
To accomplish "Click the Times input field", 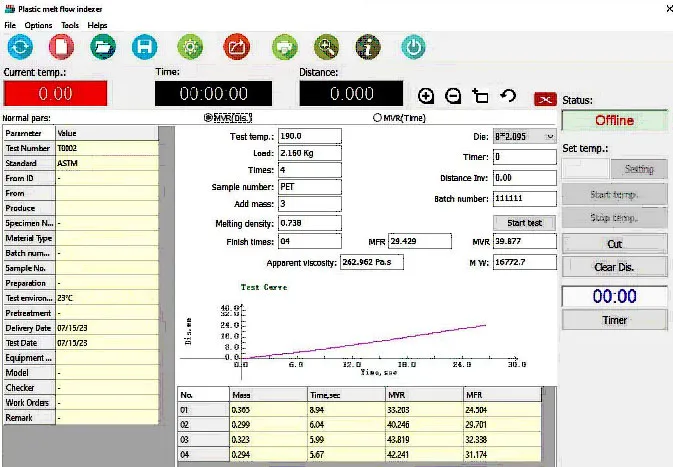I will [x=310, y=170].
